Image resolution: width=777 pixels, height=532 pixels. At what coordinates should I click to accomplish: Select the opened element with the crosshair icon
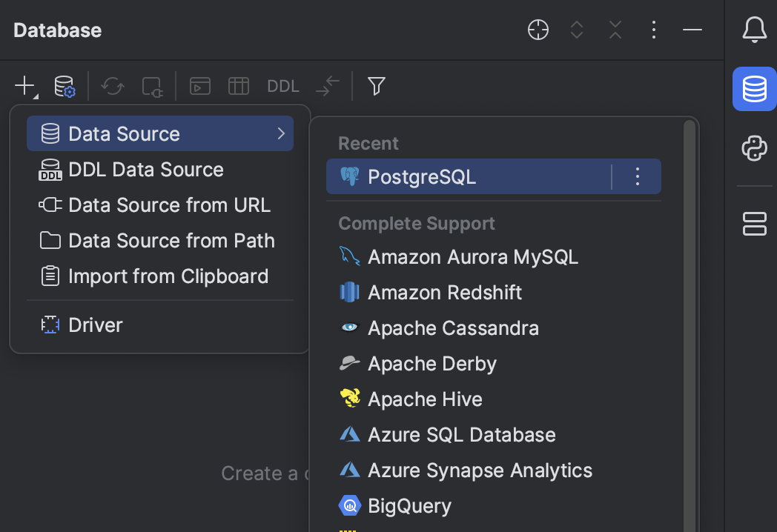tap(538, 30)
